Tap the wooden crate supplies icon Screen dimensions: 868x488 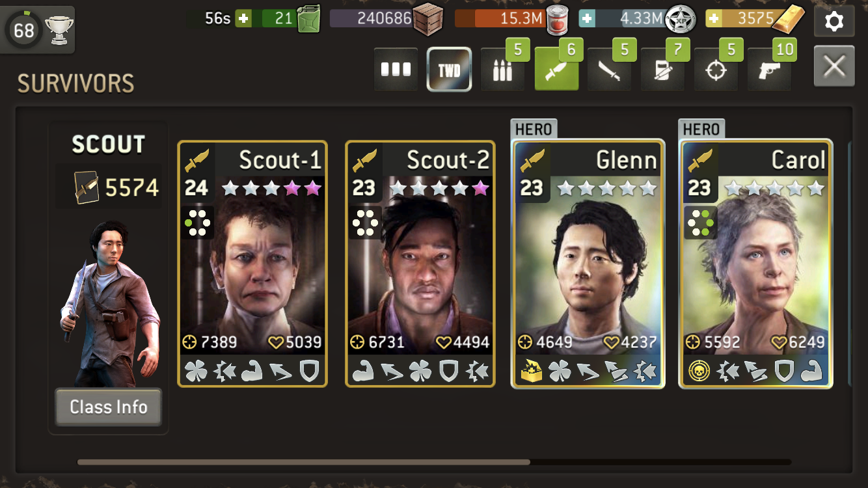pyautogui.click(x=428, y=19)
